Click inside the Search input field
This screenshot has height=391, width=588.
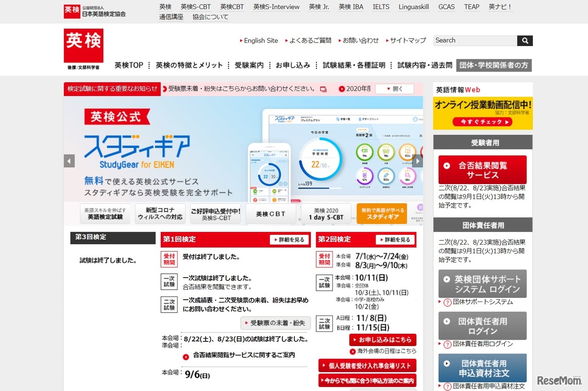click(475, 40)
